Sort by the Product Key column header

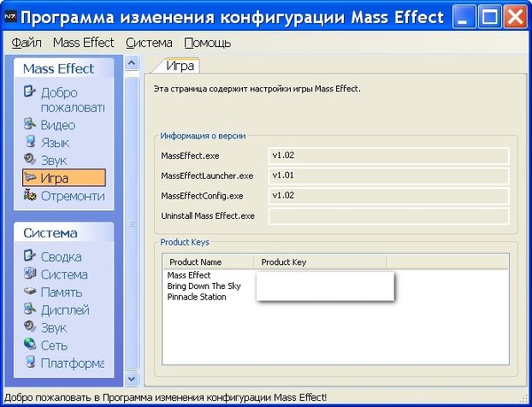[x=321, y=262]
